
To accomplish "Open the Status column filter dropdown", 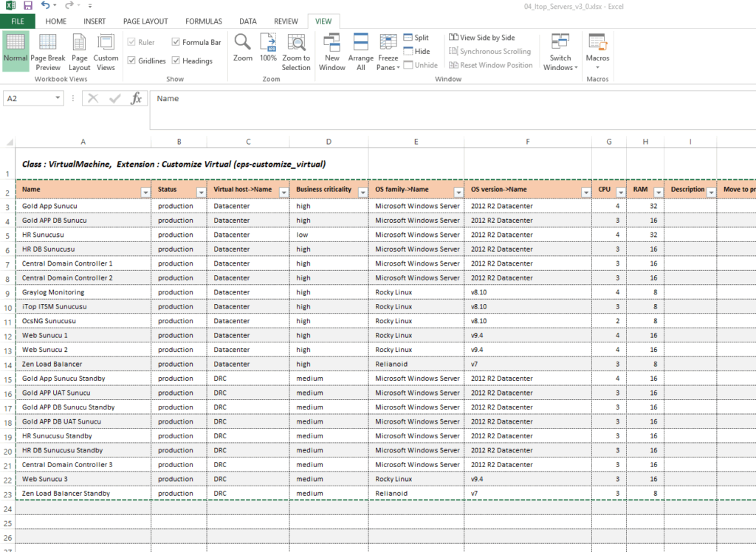I will (x=200, y=192).
